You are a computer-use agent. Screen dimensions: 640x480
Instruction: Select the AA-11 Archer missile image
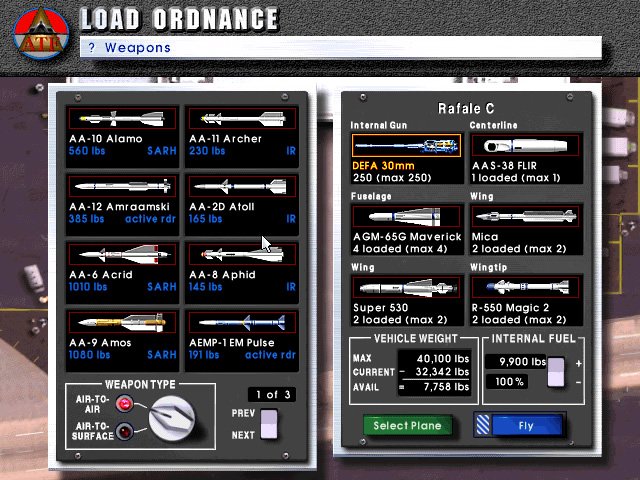(242, 118)
